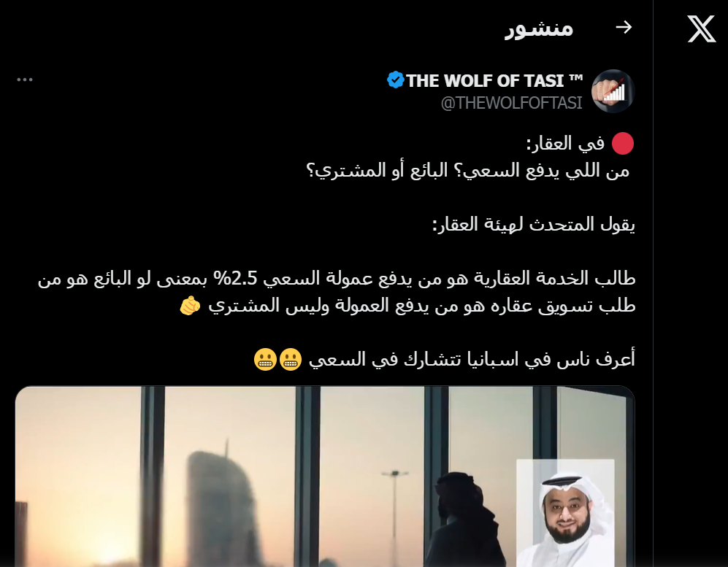This screenshot has height=567, width=728.
Task: Play the embedded skyline video
Action: click(x=325, y=477)
